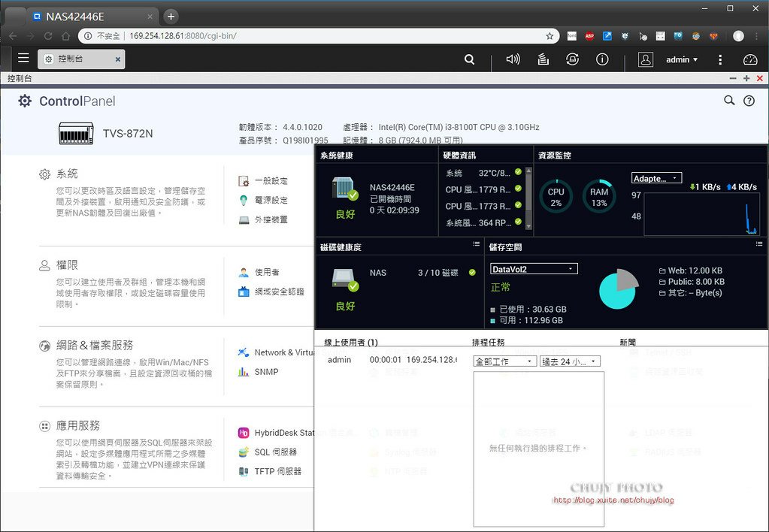Reload the browser page

tap(48, 36)
